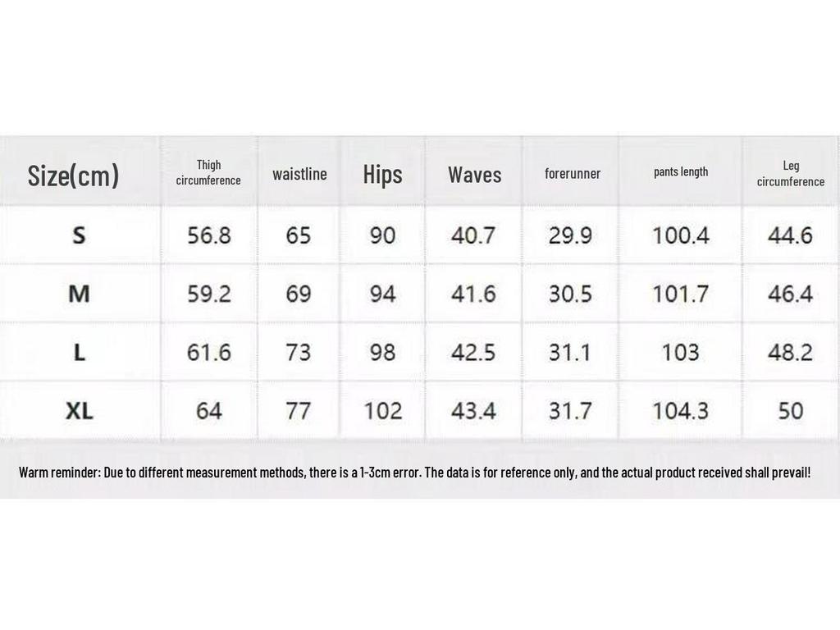Select pants length value 101.7
Screen dimensions: 840x630
pos(680,294)
